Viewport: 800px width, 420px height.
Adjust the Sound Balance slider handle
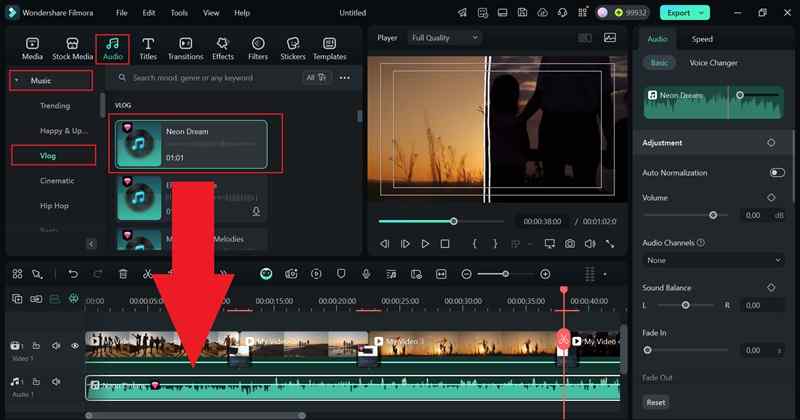click(685, 305)
